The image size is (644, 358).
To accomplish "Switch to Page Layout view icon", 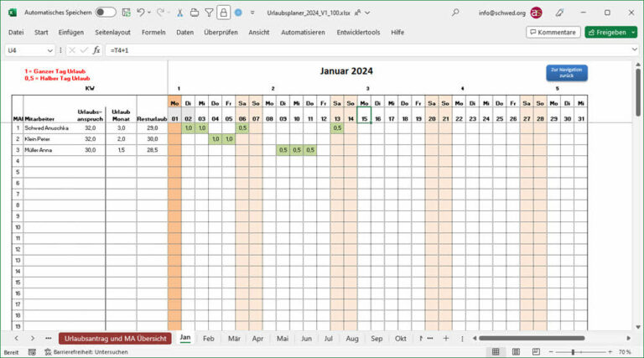I will click(x=516, y=352).
